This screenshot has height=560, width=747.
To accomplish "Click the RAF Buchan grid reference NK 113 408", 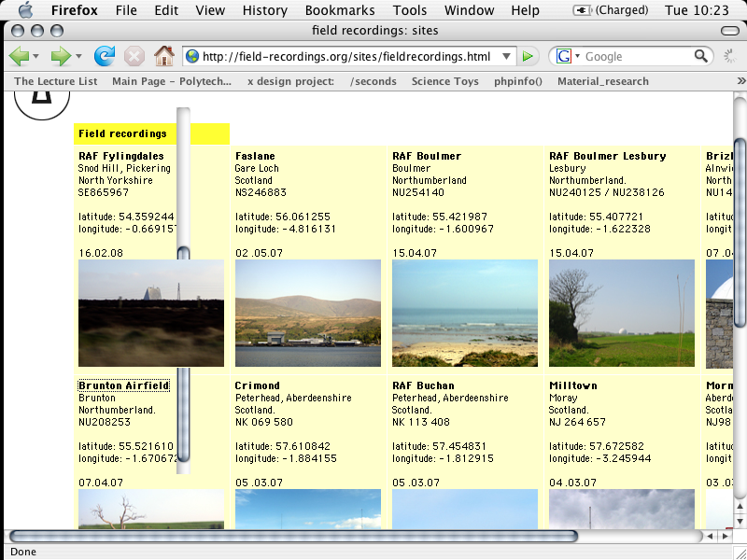I will [x=421, y=422].
